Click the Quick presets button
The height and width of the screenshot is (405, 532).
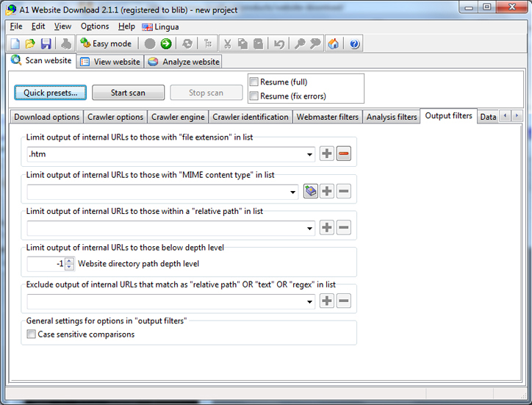[50, 93]
